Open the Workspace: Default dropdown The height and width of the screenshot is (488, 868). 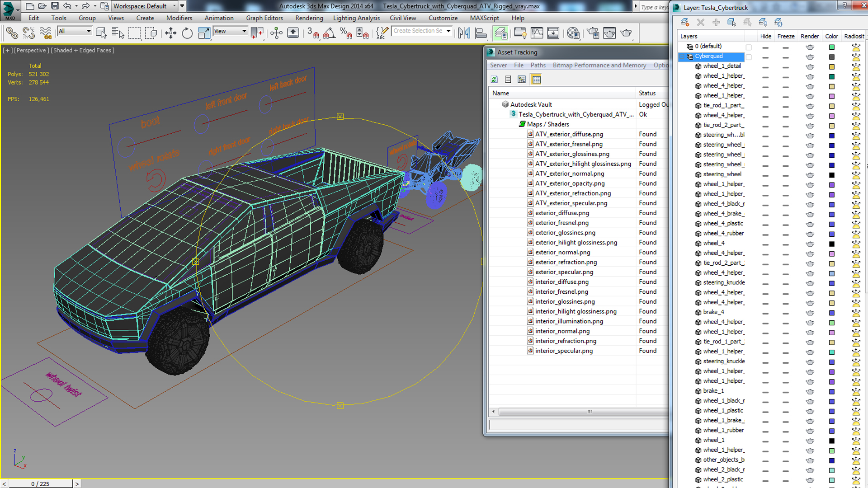pyautogui.click(x=145, y=6)
